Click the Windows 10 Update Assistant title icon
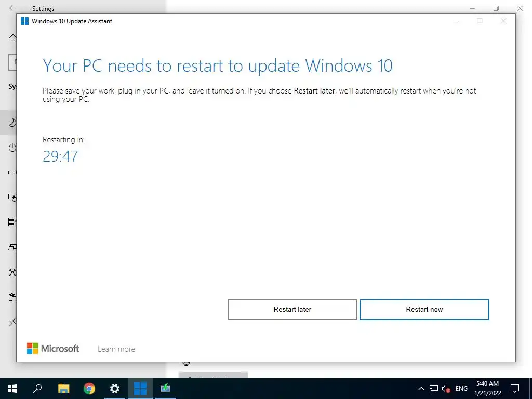532x399 pixels. point(25,21)
